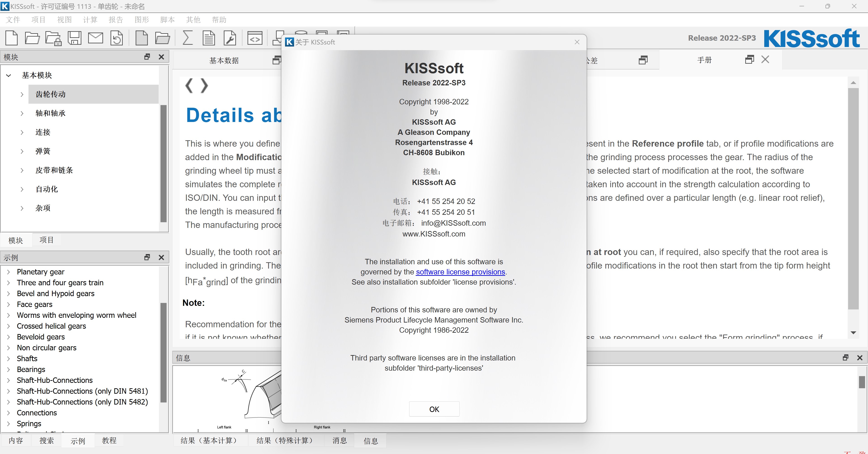This screenshot has height=454, width=868.
Task: Open report settings with wrench document icon
Action: (230, 38)
